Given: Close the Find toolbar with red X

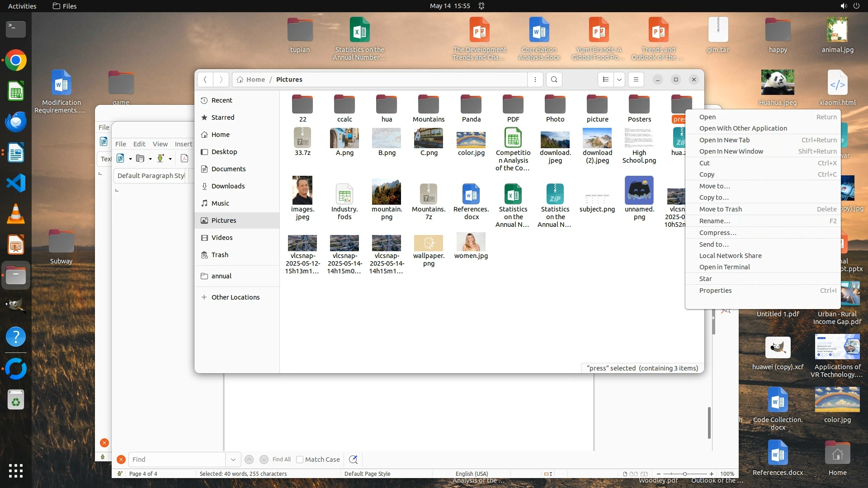Looking at the screenshot, I should click(x=121, y=460).
